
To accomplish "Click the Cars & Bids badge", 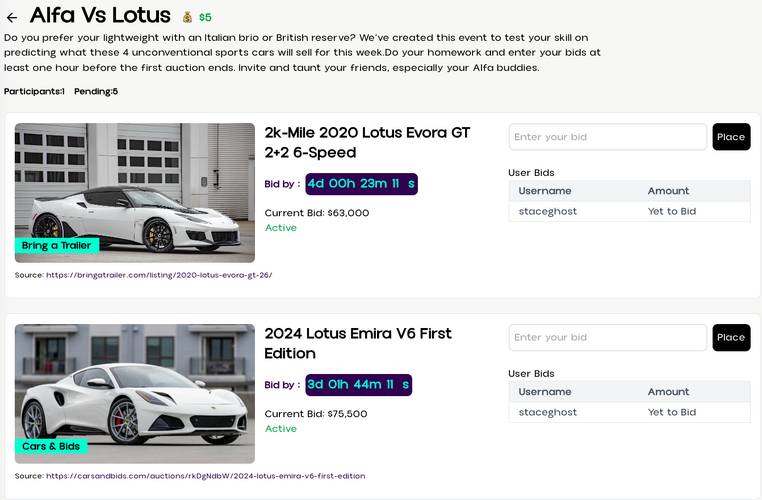I will pyautogui.click(x=51, y=446).
